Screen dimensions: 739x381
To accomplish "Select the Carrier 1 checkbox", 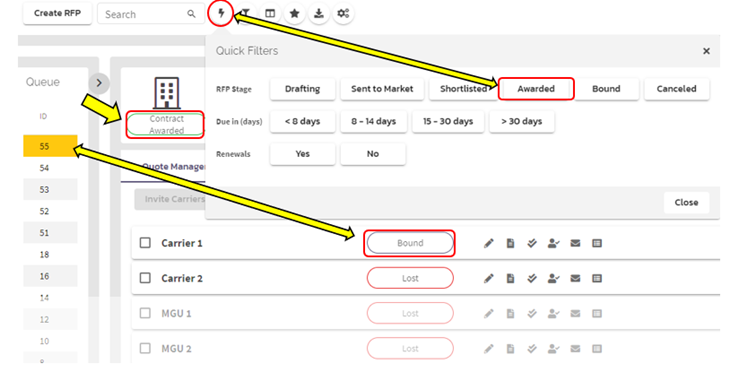I will [145, 243].
